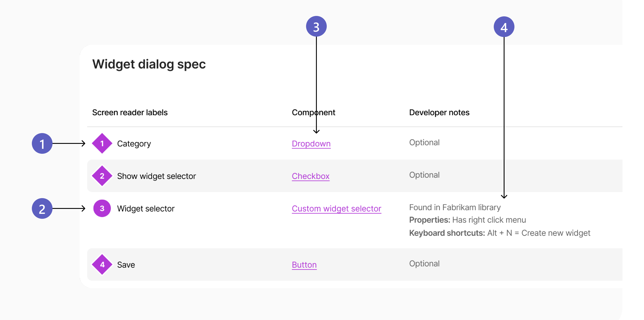Click the Component column header

tap(313, 113)
